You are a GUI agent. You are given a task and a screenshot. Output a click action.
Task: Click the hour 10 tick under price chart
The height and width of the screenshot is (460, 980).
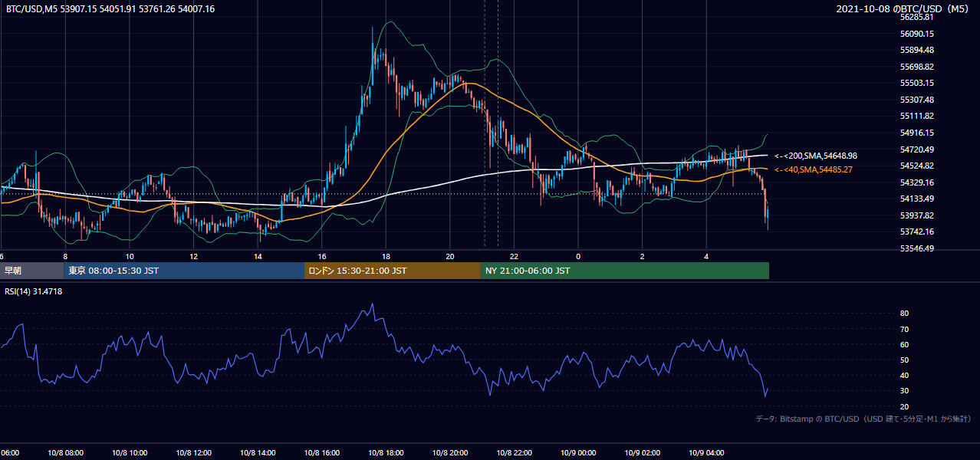point(130,256)
